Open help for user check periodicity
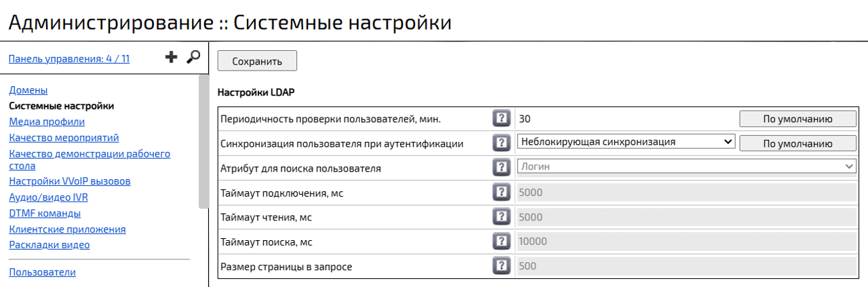 tap(500, 119)
